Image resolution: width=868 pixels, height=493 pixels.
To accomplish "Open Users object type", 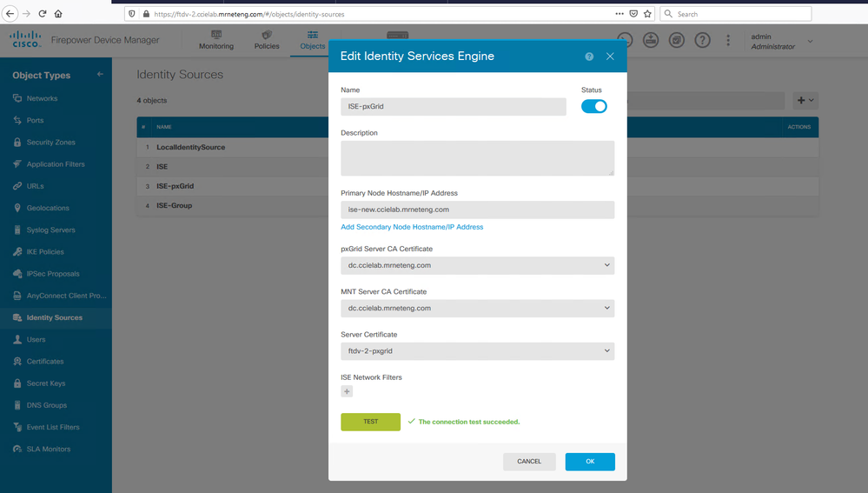I will coord(36,340).
